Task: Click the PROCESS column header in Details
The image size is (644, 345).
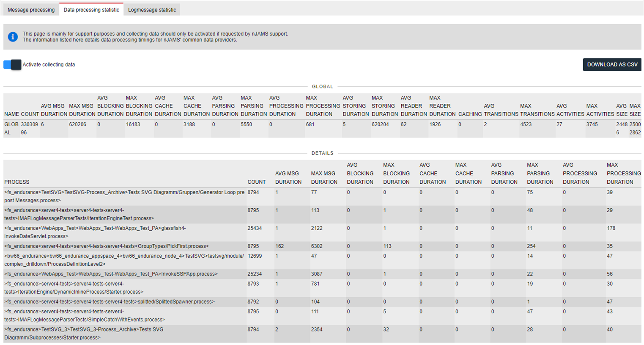Action: tap(17, 182)
